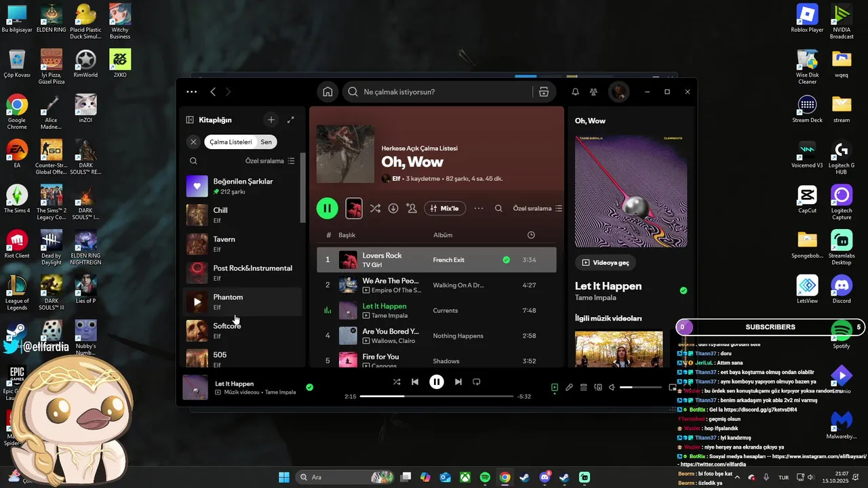This screenshot has height=488, width=868.
Task: Select the We Are The People track row
Action: [437, 285]
